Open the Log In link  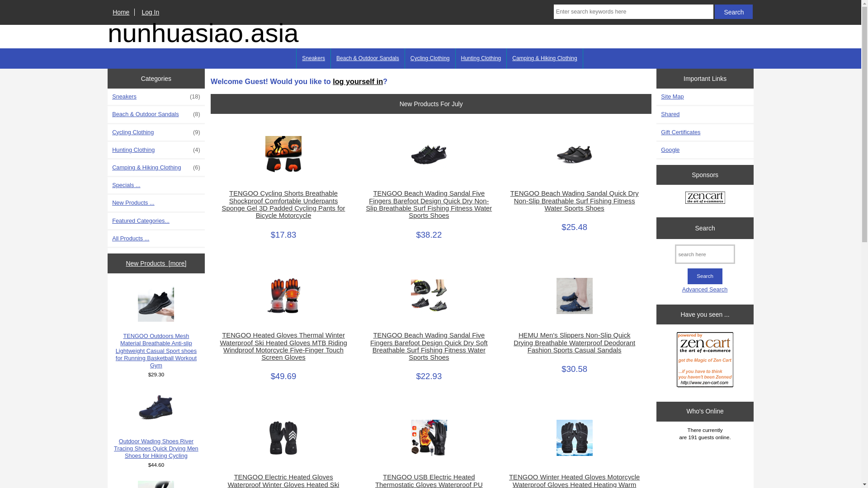coord(150,12)
